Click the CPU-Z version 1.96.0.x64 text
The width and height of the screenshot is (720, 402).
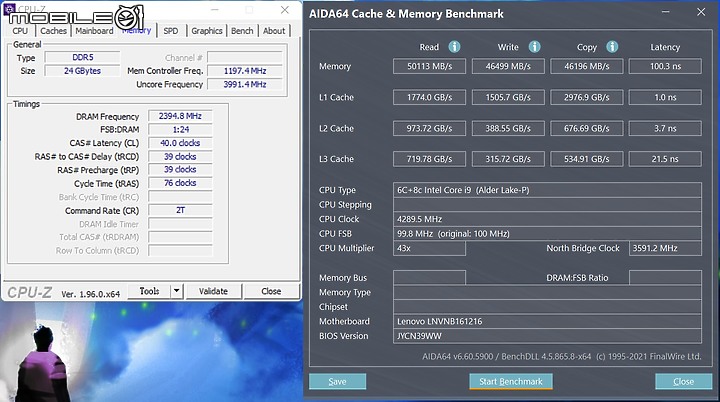click(90, 294)
